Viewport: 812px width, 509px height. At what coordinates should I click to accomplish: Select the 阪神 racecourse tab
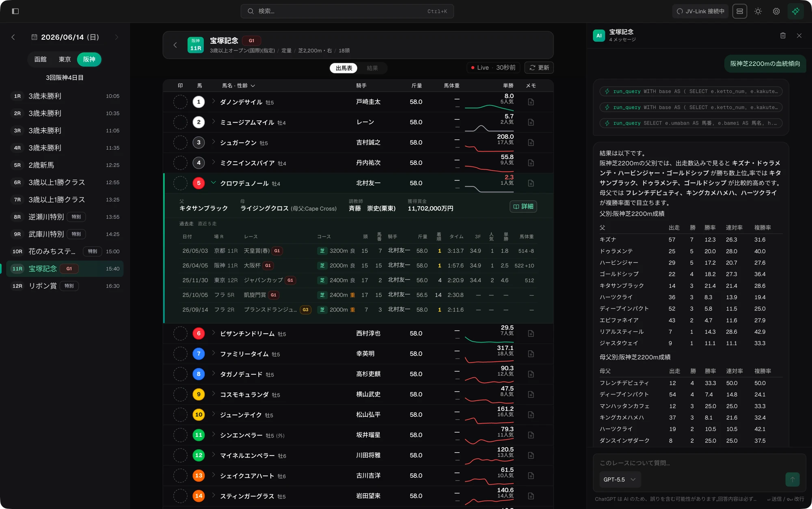pos(89,59)
